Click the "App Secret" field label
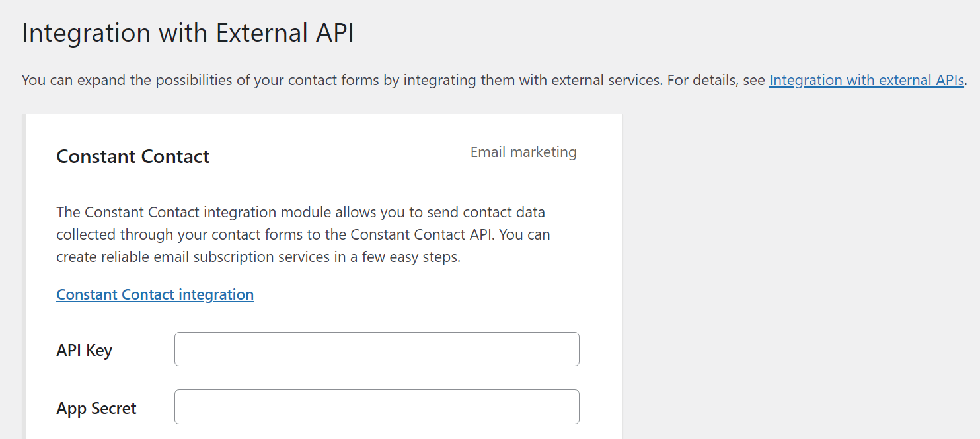980x439 pixels. [96, 409]
